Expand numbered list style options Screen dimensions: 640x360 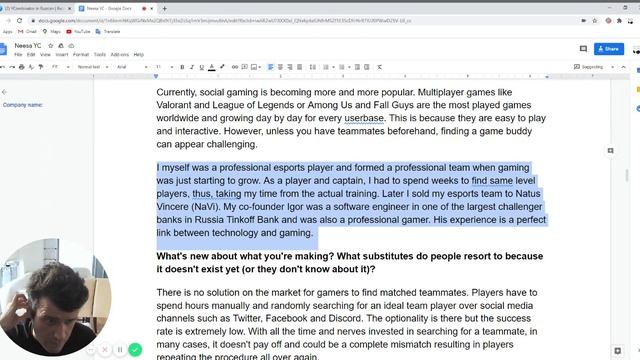[x=333, y=67]
